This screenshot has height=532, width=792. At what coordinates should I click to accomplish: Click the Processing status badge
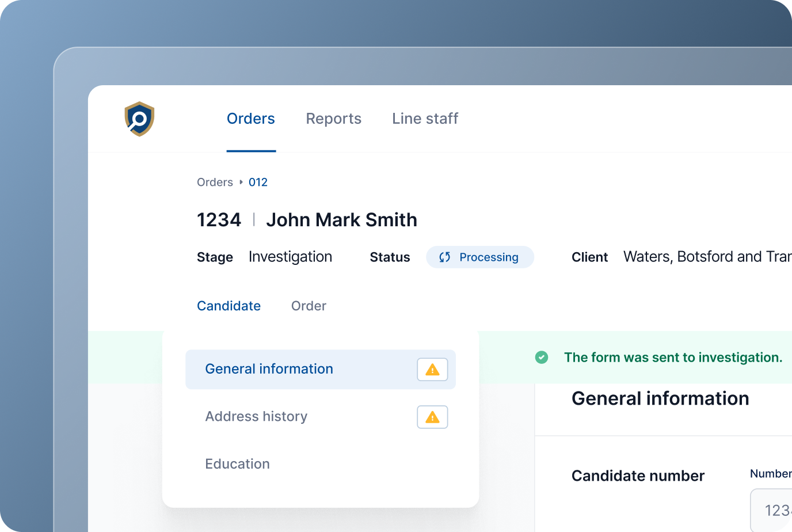pos(480,257)
